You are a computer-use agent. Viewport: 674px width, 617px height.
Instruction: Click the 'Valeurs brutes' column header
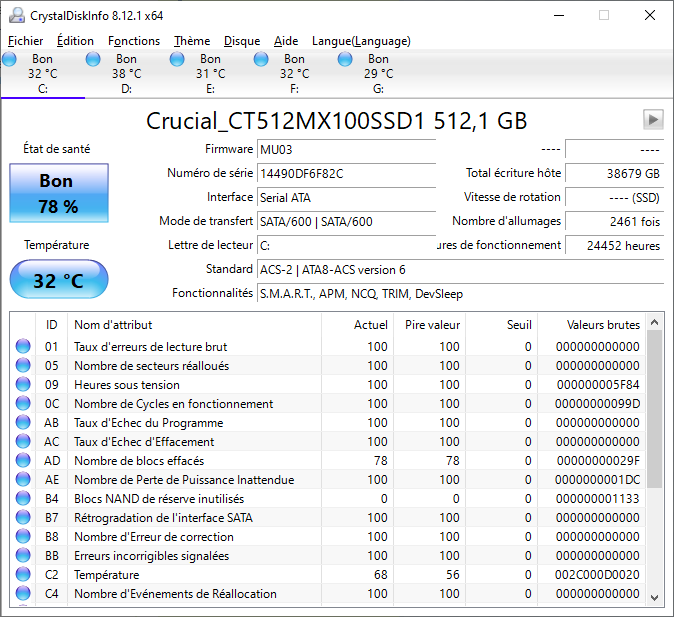pos(591,325)
